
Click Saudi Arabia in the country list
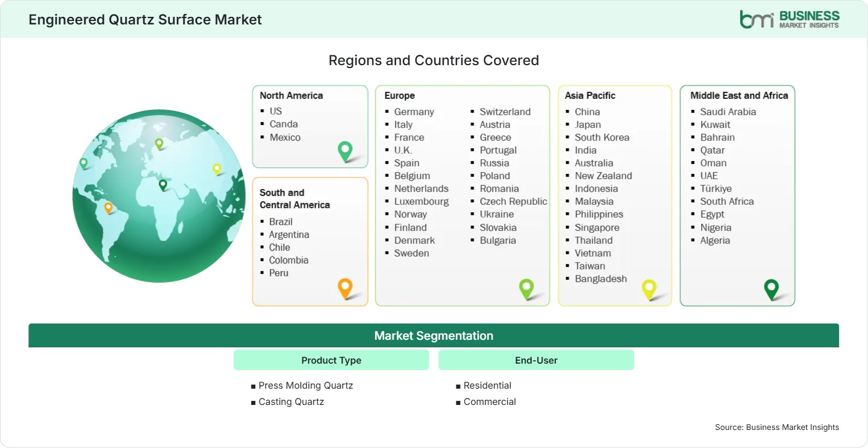click(x=728, y=112)
